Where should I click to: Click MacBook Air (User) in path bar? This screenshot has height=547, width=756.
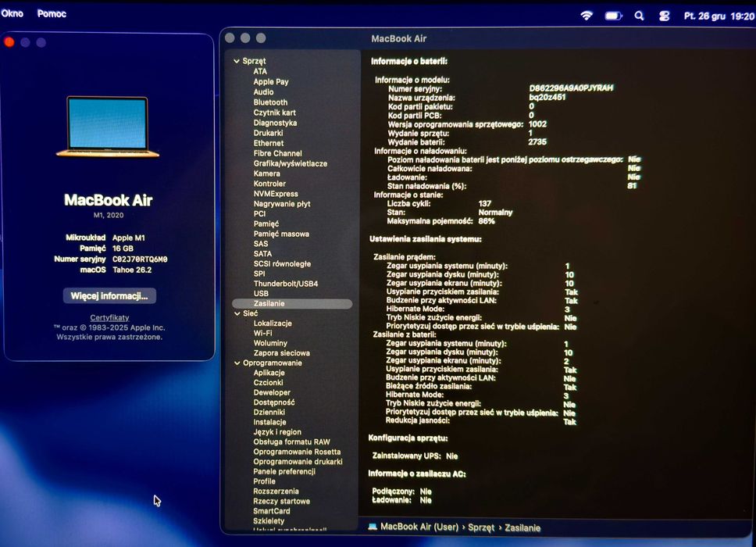coord(419,527)
